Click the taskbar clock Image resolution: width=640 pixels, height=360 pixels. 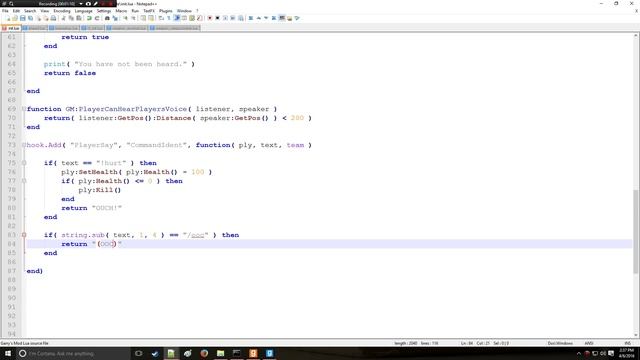627,353
